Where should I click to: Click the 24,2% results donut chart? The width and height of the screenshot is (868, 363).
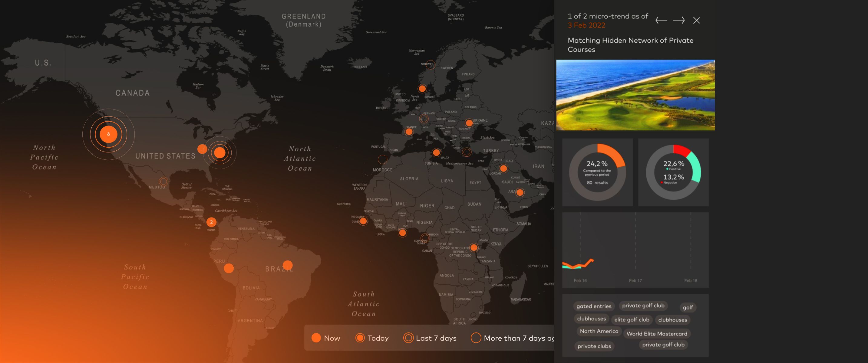[597, 172]
